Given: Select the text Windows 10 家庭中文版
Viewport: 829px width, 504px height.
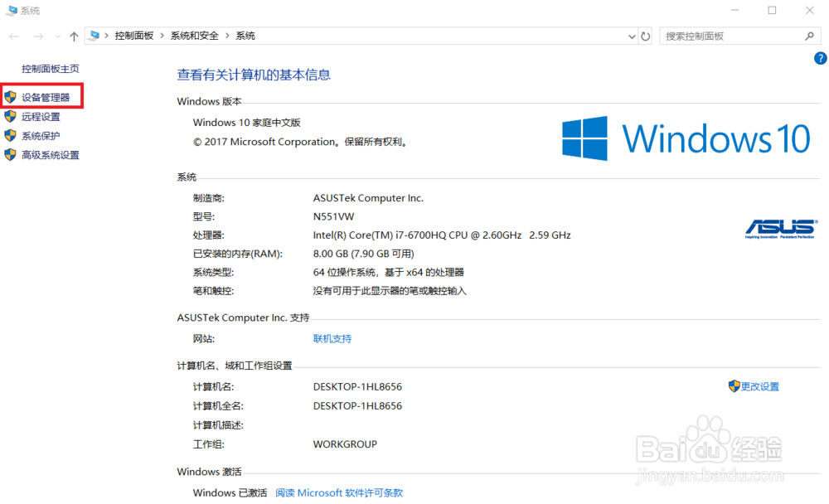Looking at the screenshot, I should click(x=246, y=123).
